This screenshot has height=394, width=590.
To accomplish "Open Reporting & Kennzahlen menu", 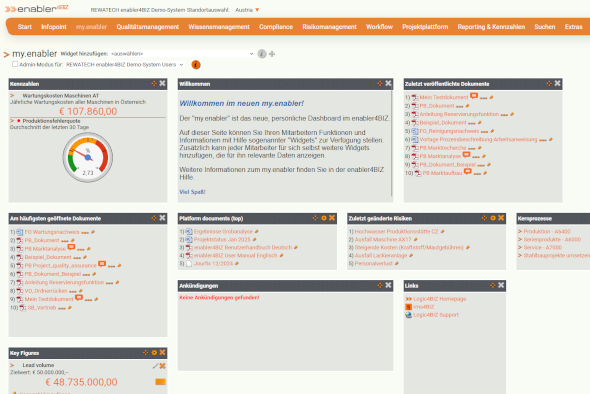I will [x=491, y=27].
